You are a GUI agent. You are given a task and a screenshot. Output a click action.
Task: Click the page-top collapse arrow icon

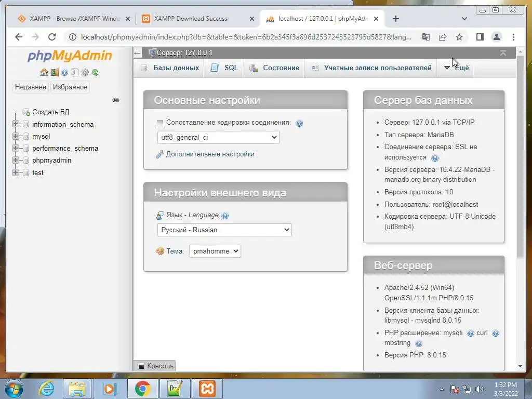point(503,53)
